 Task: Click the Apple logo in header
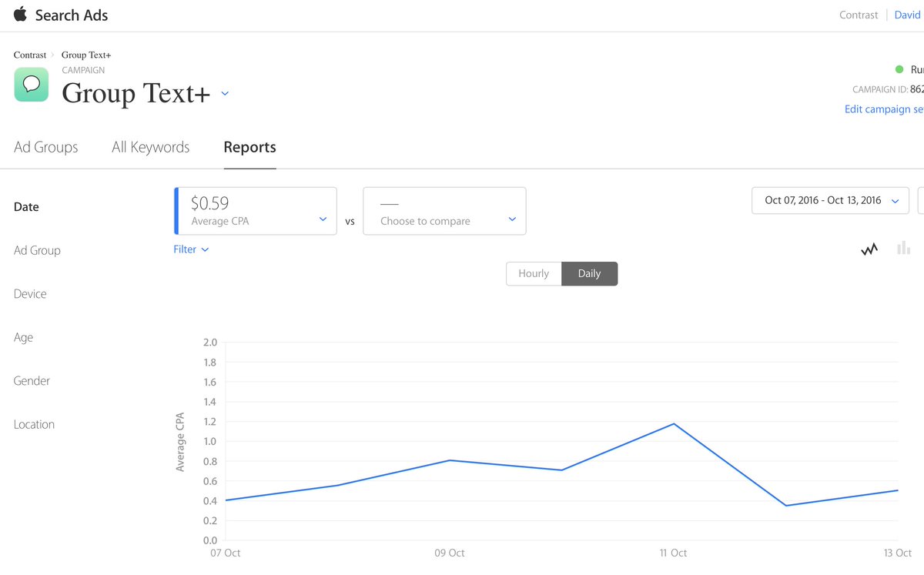coord(21,14)
